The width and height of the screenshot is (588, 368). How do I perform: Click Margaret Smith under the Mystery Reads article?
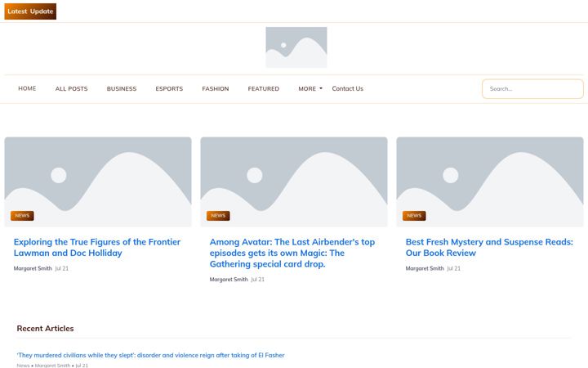tap(425, 268)
